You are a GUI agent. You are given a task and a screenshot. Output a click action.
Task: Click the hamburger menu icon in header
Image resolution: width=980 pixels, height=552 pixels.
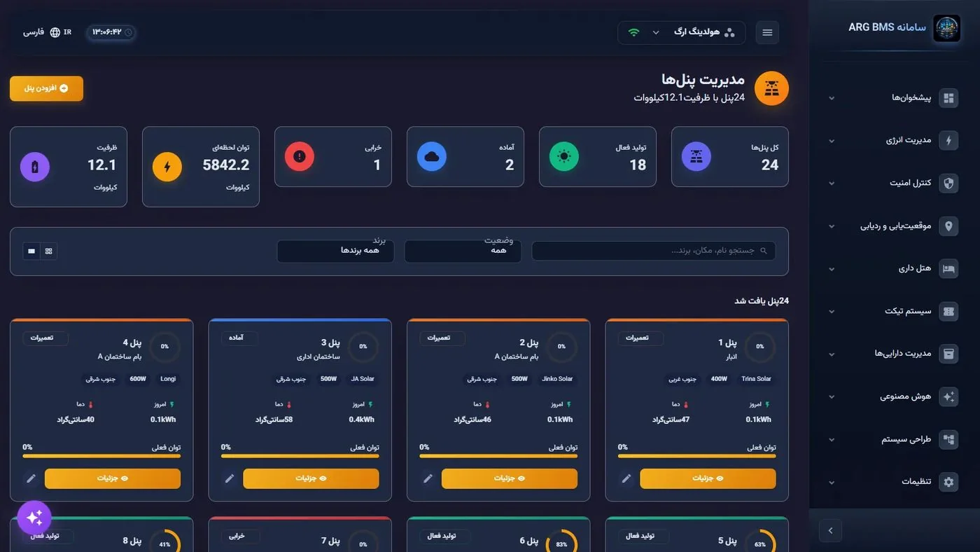767,32
